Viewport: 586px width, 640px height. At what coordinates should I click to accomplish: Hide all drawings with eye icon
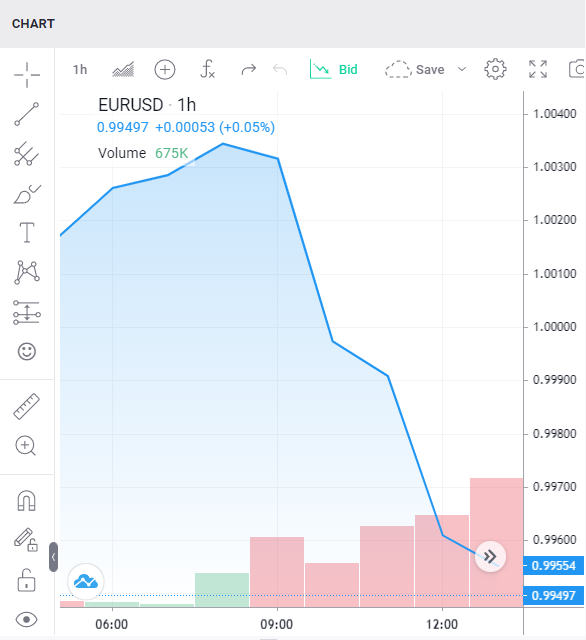pos(27,620)
